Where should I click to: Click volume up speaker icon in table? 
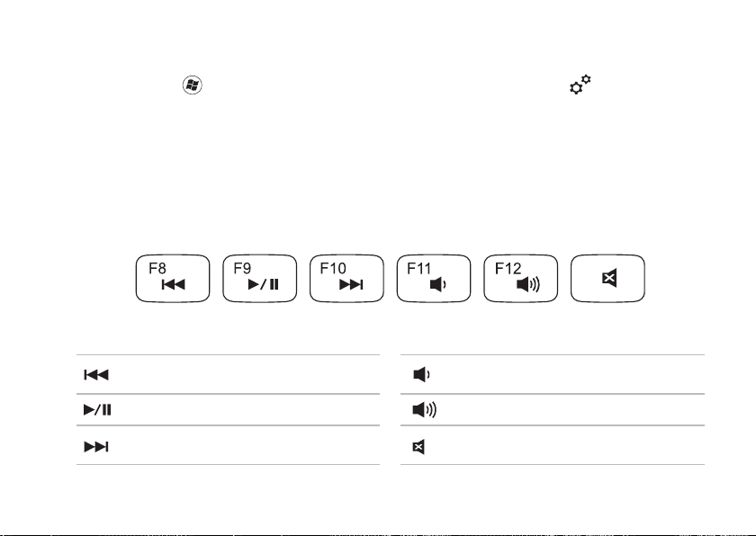tap(424, 410)
